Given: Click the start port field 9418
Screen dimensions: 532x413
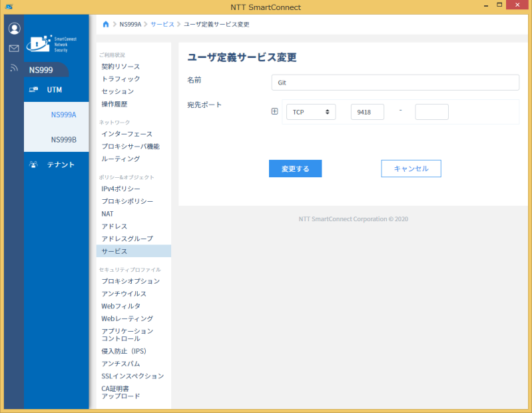Looking at the screenshot, I should point(368,112).
